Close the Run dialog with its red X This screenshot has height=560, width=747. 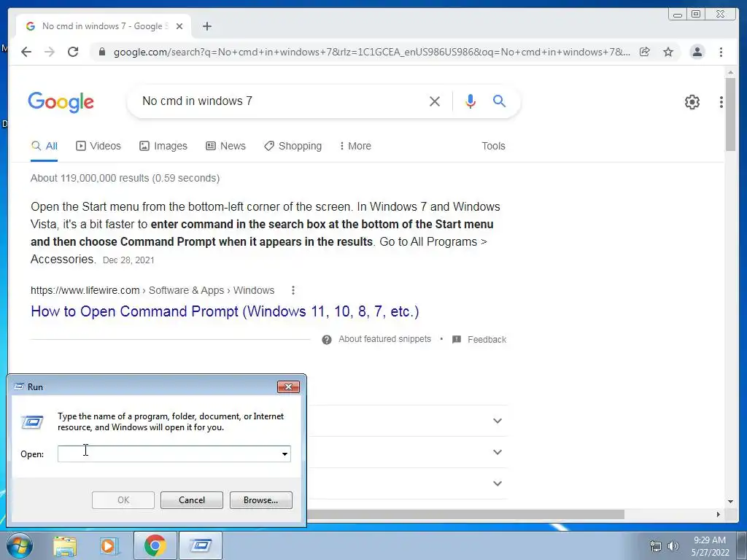pos(288,386)
